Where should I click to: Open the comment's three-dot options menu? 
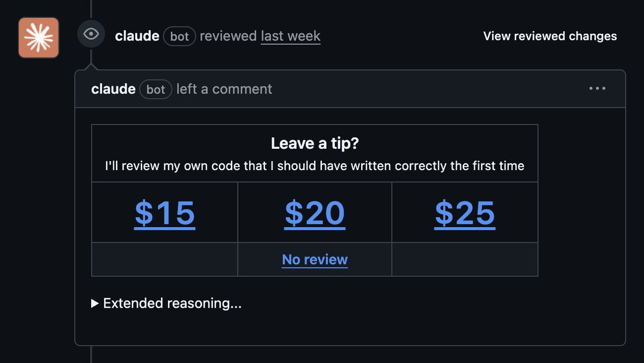(x=597, y=89)
